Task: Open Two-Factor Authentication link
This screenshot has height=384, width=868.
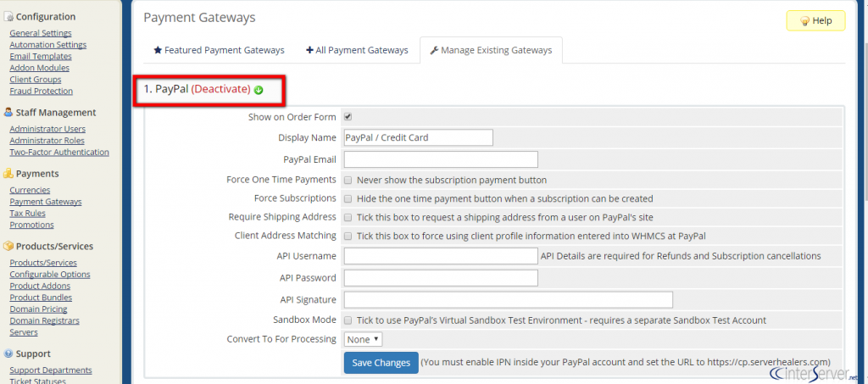Action: coord(59,153)
